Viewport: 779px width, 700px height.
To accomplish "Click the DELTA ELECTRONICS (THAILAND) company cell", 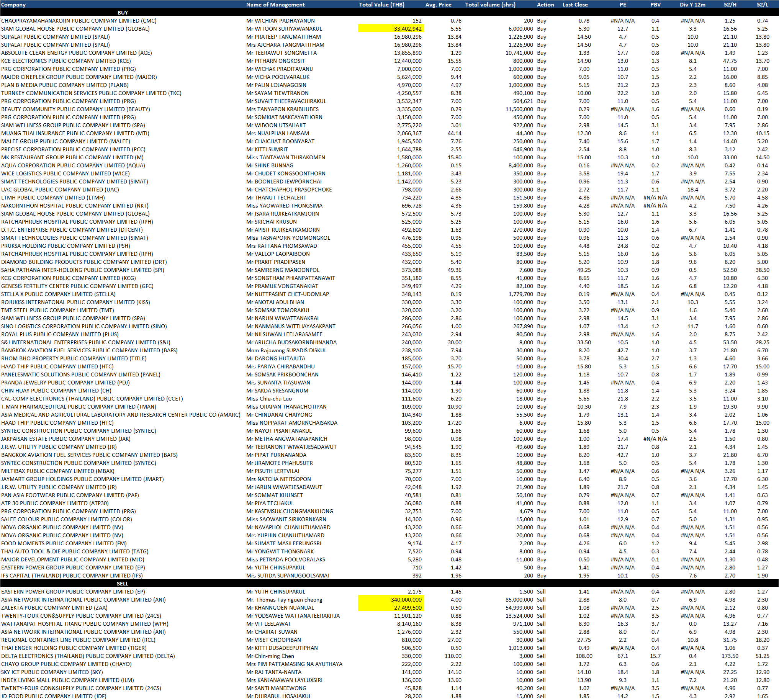I will pyautogui.click(x=88, y=656).
